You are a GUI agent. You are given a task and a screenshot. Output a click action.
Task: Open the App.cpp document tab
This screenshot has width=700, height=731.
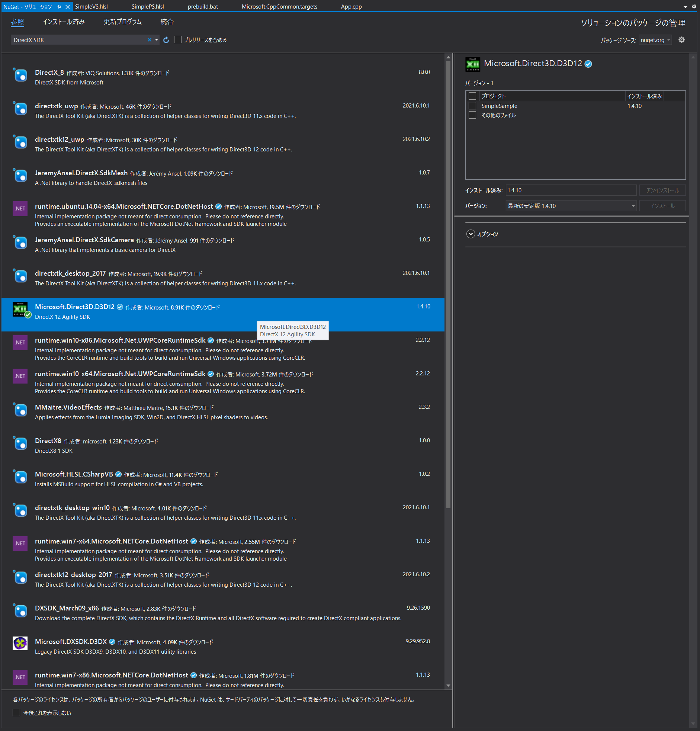pos(351,6)
